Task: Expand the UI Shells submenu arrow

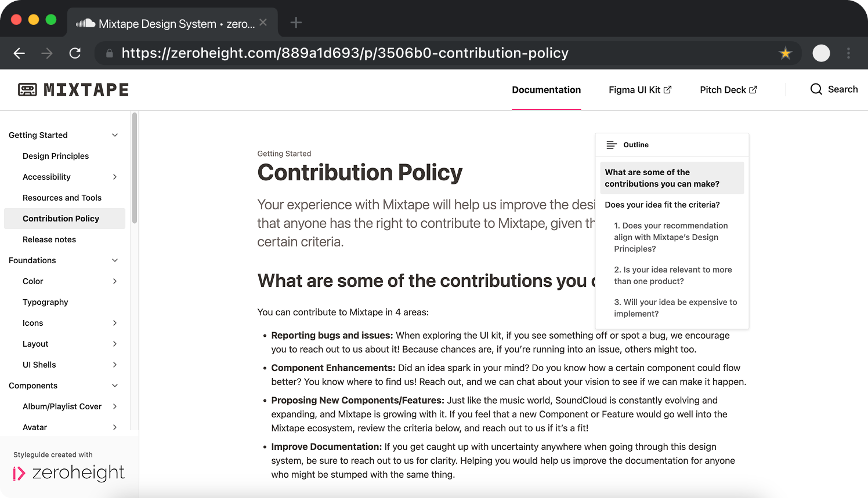Action: (115, 365)
